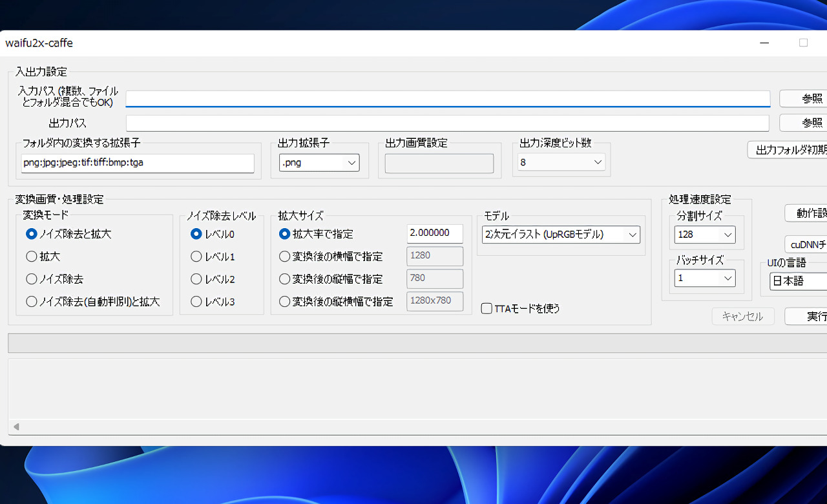Click the cuDNNチェック button

point(806,244)
